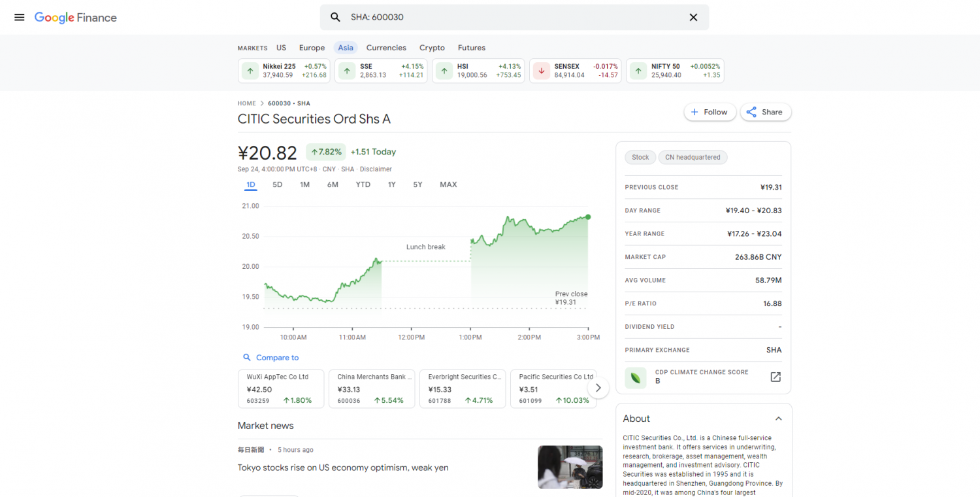Open the hamburger main menu

point(20,18)
